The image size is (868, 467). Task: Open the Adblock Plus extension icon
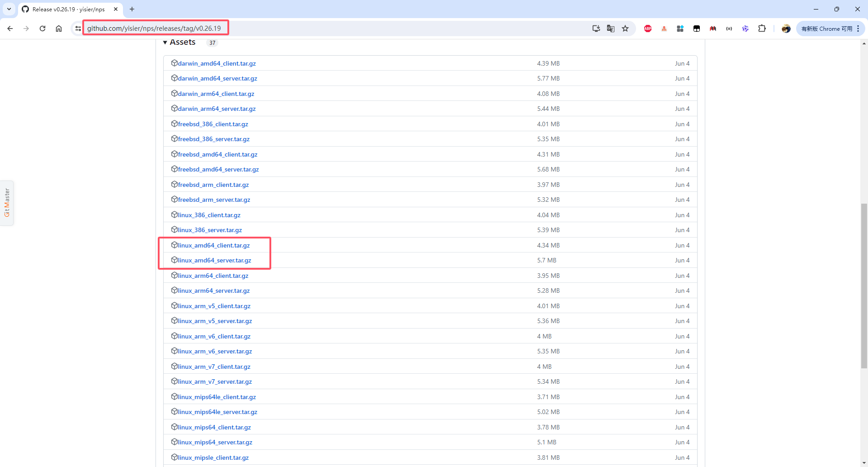coord(648,29)
